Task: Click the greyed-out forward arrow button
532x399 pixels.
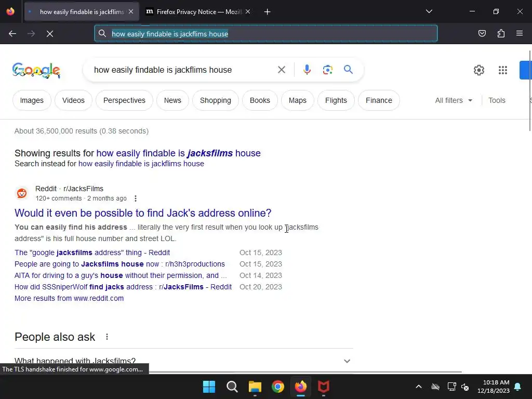Action: (x=31, y=34)
